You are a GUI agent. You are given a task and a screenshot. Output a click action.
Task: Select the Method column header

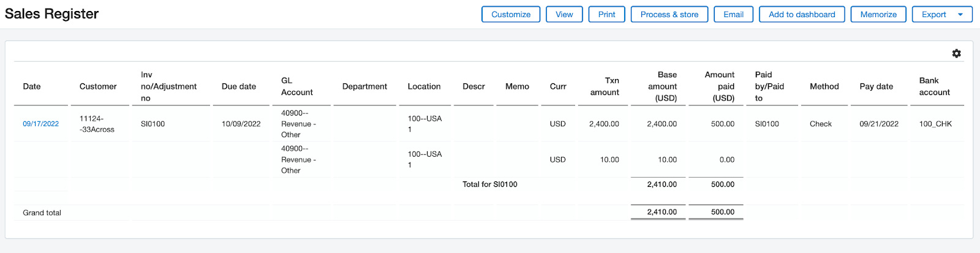point(824,86)
